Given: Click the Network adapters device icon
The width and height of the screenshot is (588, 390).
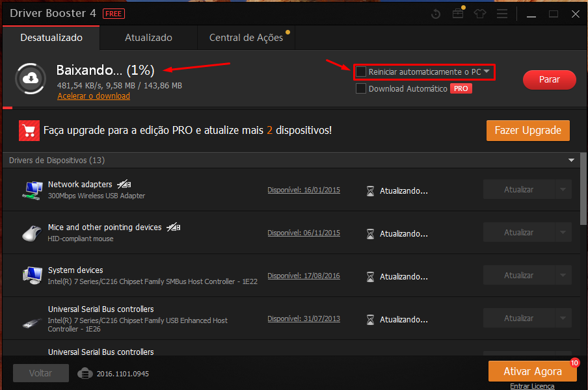Looking at the screenshot, I should coord(32,190).
